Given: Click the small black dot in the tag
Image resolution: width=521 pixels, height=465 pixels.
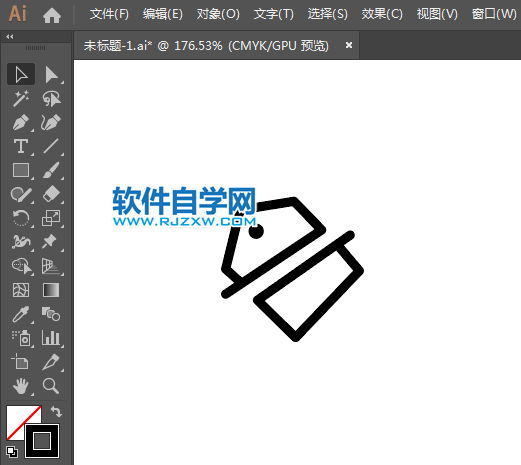Looking at the screenshot, I should click(256, 231).
